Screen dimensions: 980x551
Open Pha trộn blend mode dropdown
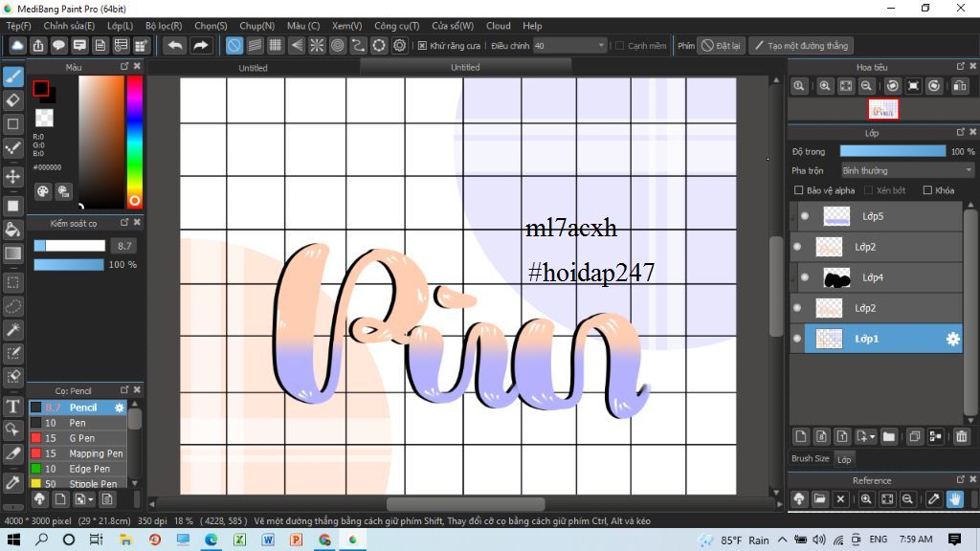tap(906, 170)
